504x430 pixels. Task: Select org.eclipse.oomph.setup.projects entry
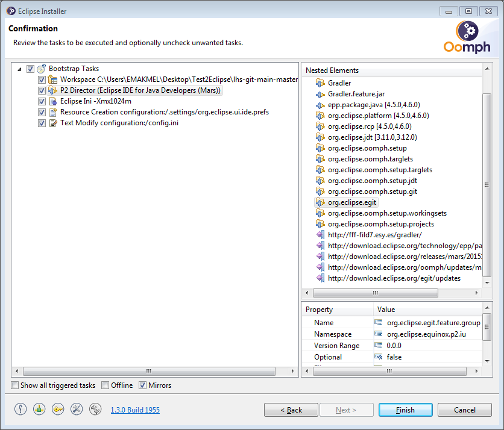[381, 224]
